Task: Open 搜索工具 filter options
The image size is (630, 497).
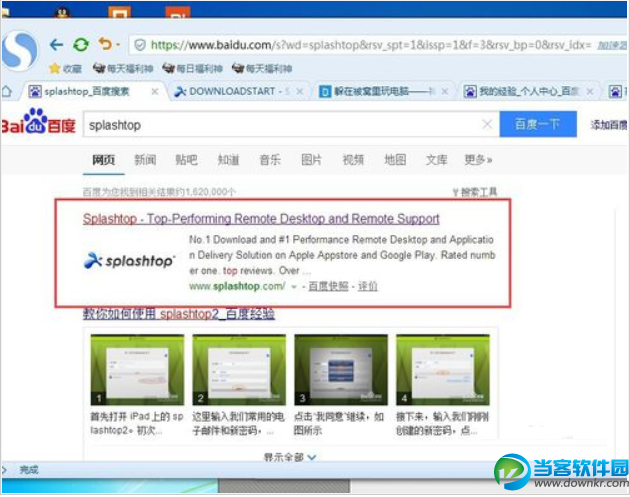Action: pyautogui.click(x=475, y=192)
